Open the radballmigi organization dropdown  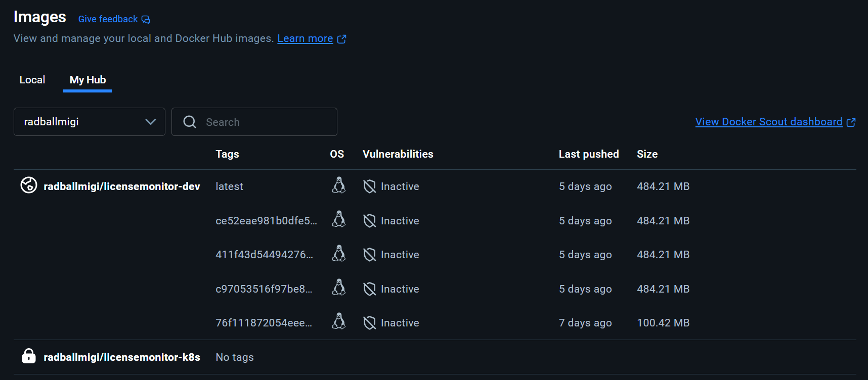coord(90,122)
